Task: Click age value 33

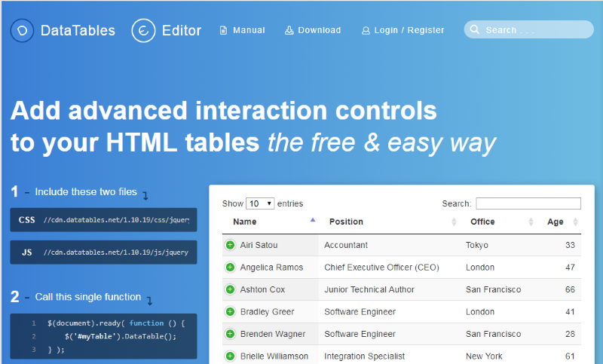Action: click(570, 245)
